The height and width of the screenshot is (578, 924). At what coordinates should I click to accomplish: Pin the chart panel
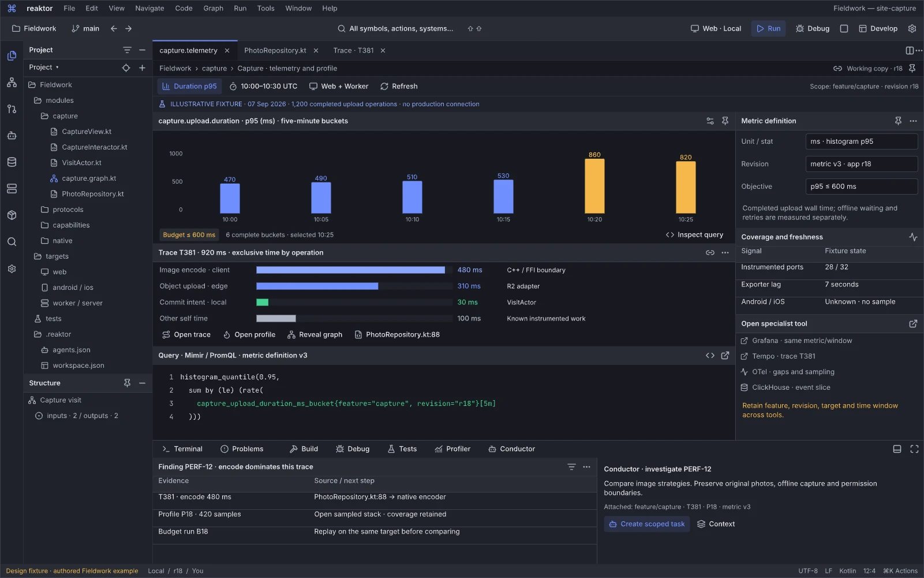(x=725, y=121)
